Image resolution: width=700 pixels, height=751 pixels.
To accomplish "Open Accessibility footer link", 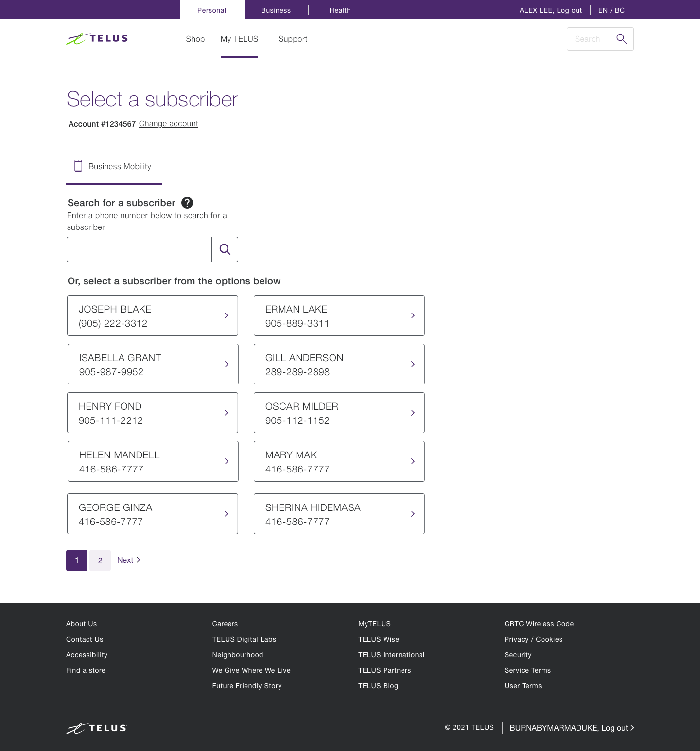I will pyautogui.click(x=87, y=655).
